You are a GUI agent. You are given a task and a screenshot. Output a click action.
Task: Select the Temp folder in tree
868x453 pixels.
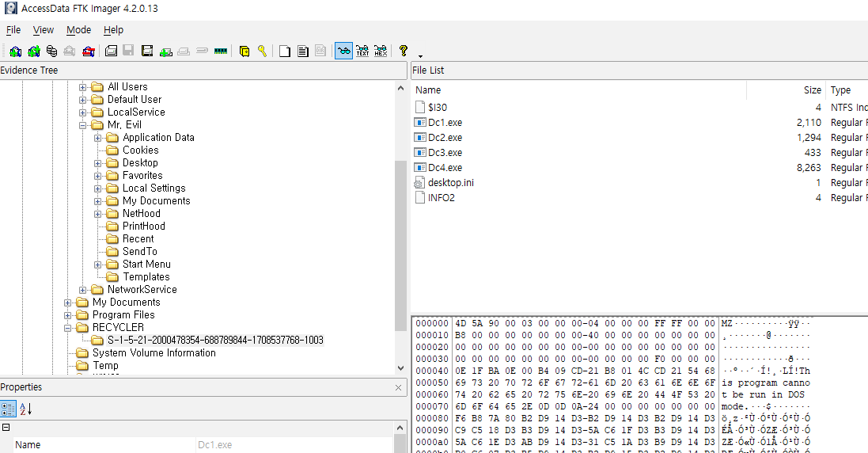[105, 366]
